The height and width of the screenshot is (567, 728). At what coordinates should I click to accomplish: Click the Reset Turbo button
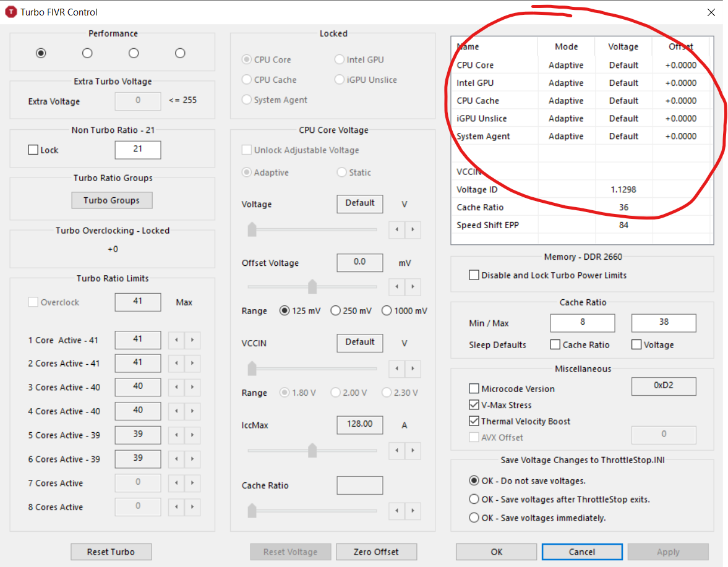pyautogui.click(x=111, y=552)
